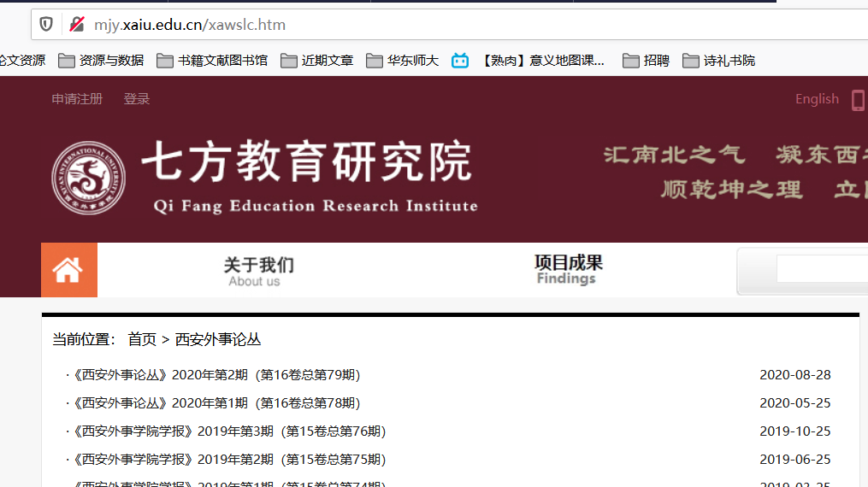Click the date 2020-08-28
868x487 pixels.
click(795, 375)
